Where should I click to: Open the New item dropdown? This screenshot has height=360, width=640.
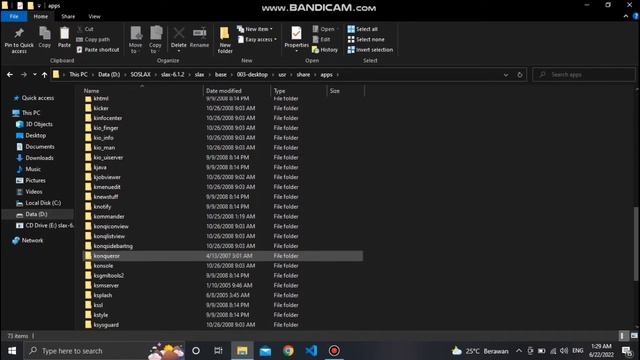pyautogui.click(x=255, y=29)
